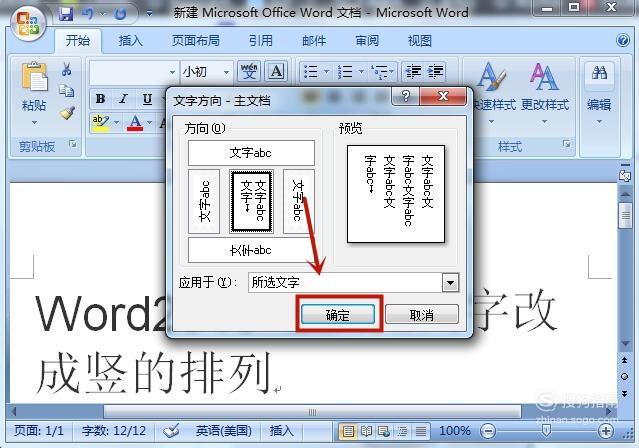This screenshot has height=448, width=639.
Task: Toggle italic formatting
Action: click(123, 99)
